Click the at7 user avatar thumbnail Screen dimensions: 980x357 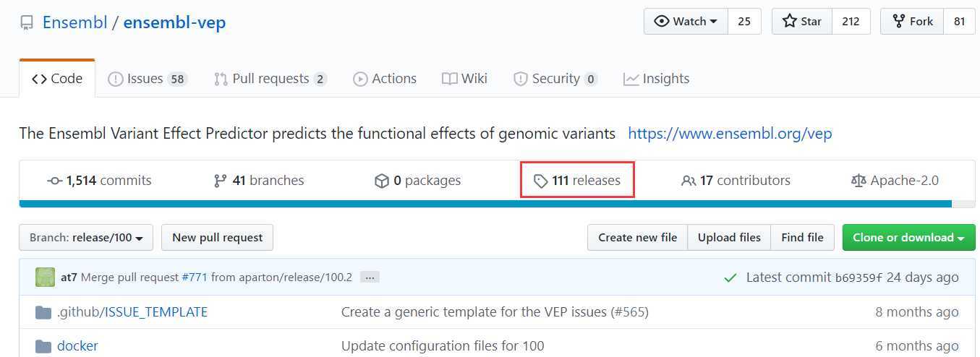45,277
